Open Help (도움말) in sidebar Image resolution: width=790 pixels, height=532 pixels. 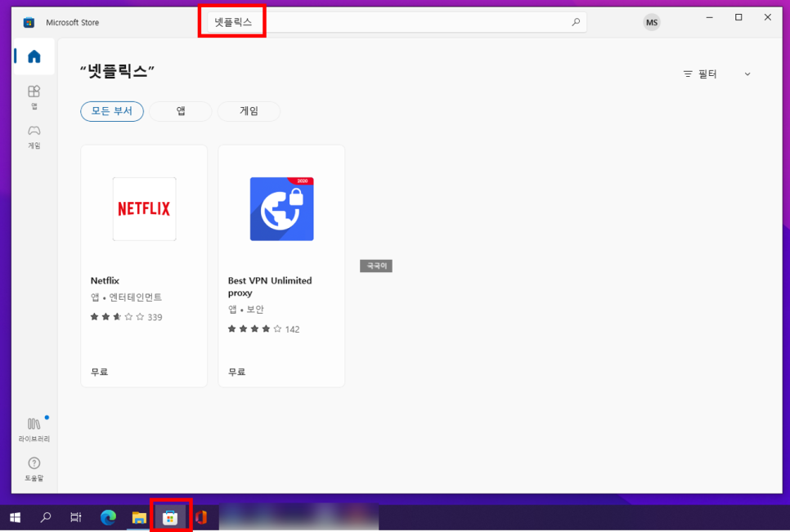coord(34,469)
